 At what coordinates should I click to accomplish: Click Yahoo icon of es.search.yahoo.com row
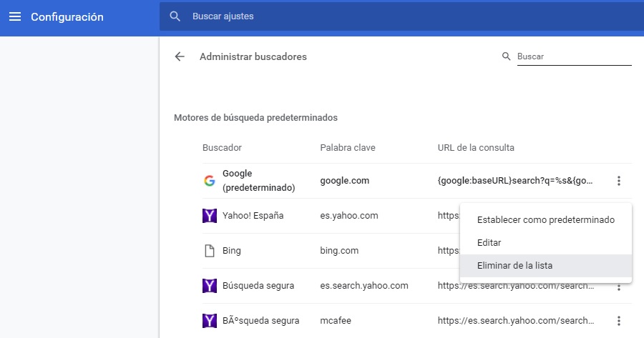[210, 286]
